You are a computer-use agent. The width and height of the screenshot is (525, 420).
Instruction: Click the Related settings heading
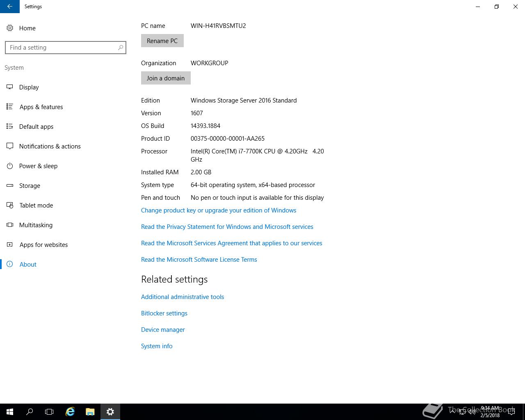coord(174,279)
